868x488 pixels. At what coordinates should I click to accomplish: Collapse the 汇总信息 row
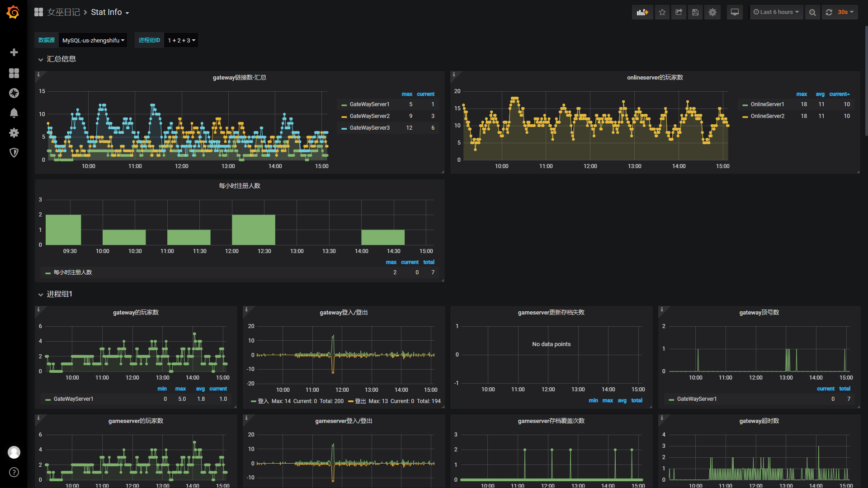point(61,59)
